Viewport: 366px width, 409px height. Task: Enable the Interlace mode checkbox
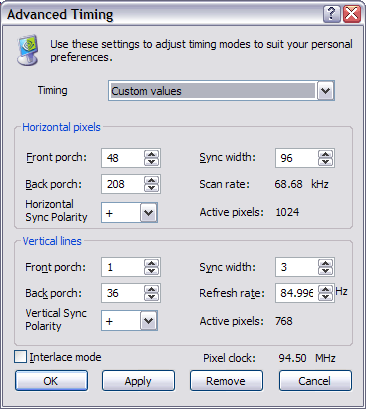pyautogui.click(x=20, y=357)
